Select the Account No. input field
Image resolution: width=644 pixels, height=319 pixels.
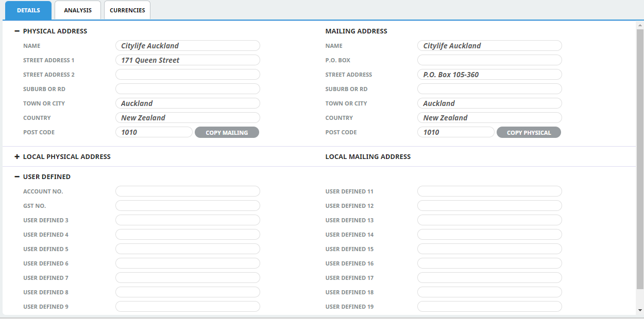[188, 191]
